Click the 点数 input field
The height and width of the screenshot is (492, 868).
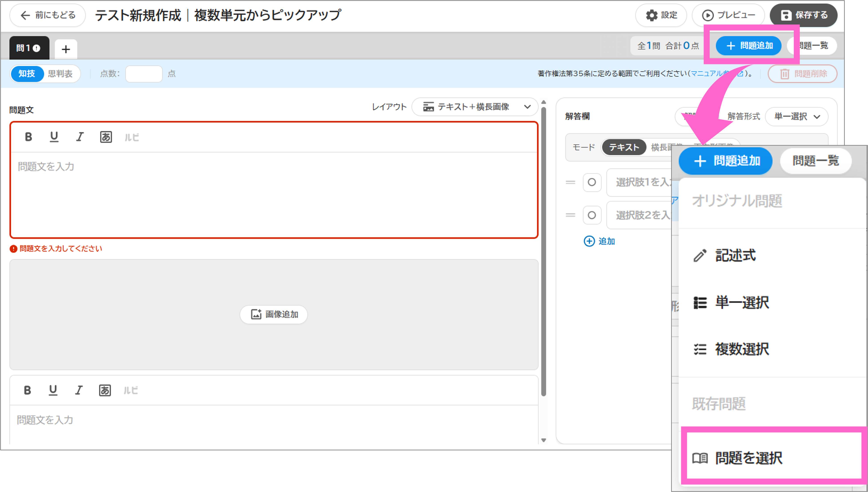[144, 74]
